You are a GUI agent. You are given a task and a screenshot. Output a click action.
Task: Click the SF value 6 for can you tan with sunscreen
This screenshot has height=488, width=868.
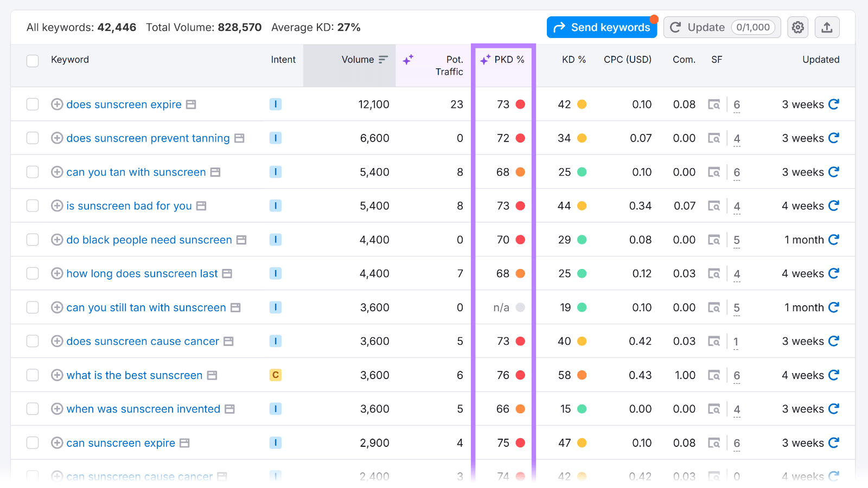[737, 172]
